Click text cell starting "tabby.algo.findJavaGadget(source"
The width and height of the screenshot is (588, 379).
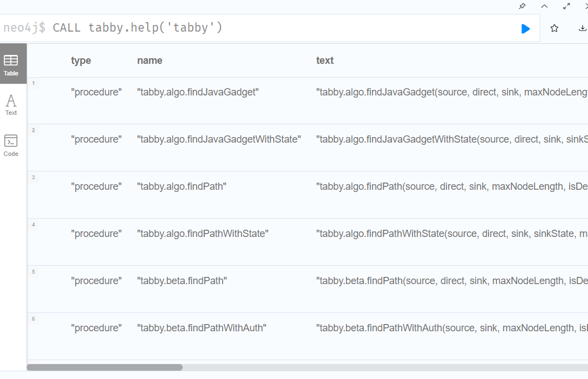click(x=452, y=92)
